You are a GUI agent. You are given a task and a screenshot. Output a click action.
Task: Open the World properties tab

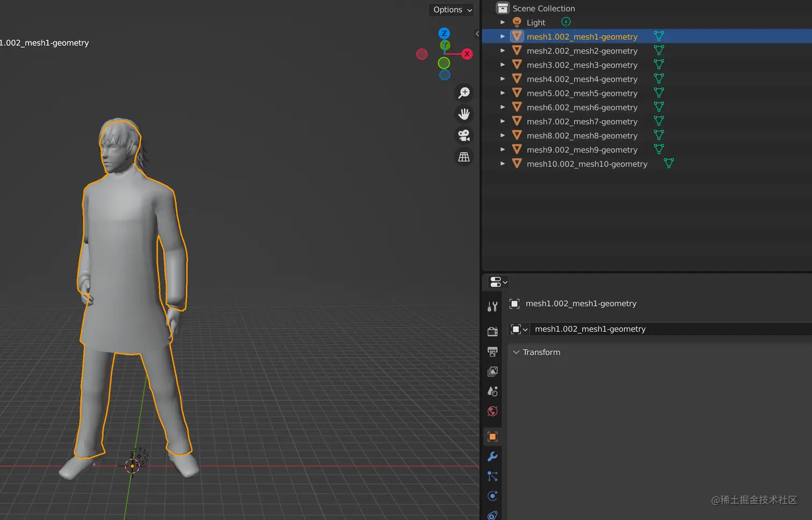[x=492, y=411]
